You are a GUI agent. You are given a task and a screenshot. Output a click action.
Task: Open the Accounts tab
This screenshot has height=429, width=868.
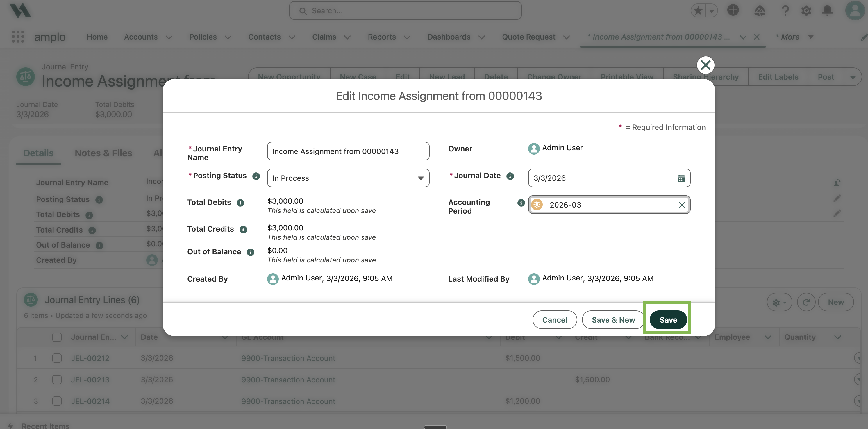pos(141,37)
